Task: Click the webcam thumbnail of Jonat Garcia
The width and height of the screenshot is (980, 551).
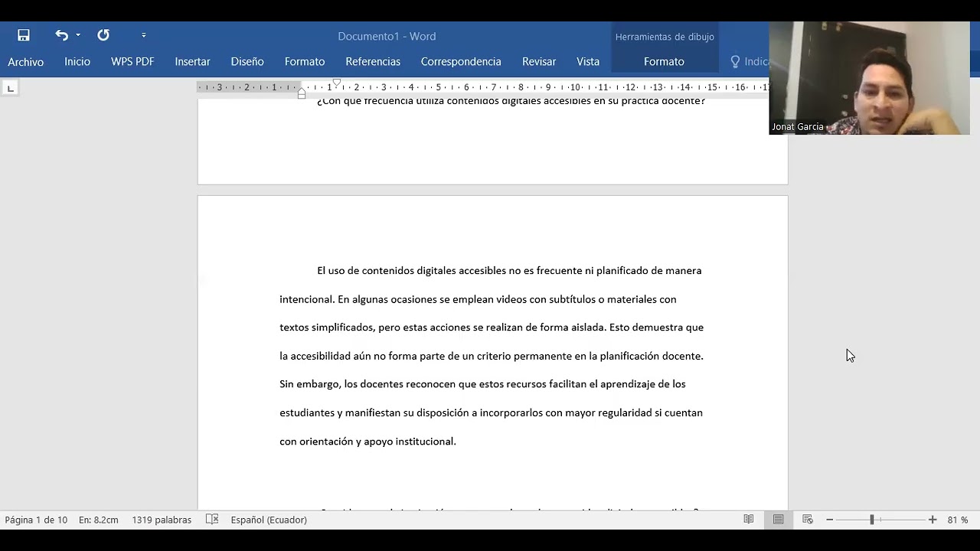Action: 869,78
